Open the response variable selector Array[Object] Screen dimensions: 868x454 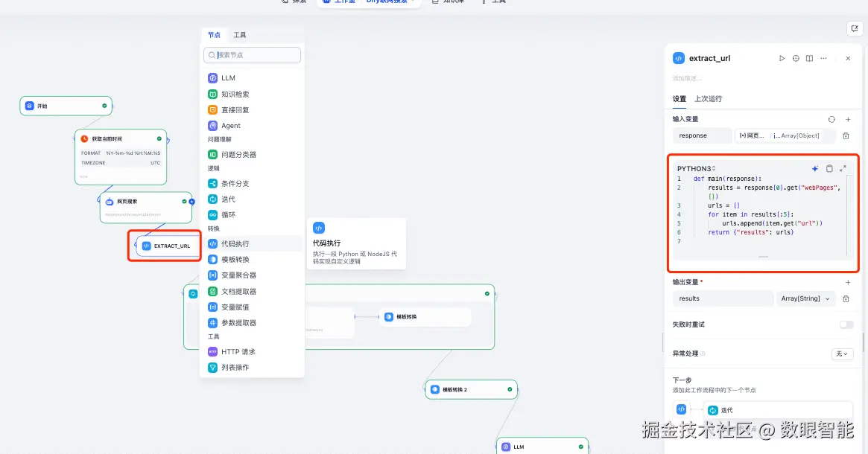(x=785, y=135)
